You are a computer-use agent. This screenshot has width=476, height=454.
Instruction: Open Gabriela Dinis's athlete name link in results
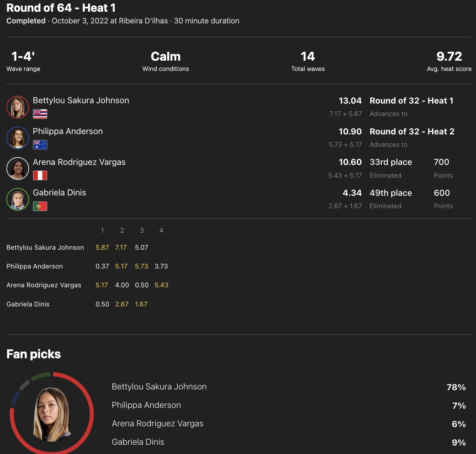tap(60, 193)
